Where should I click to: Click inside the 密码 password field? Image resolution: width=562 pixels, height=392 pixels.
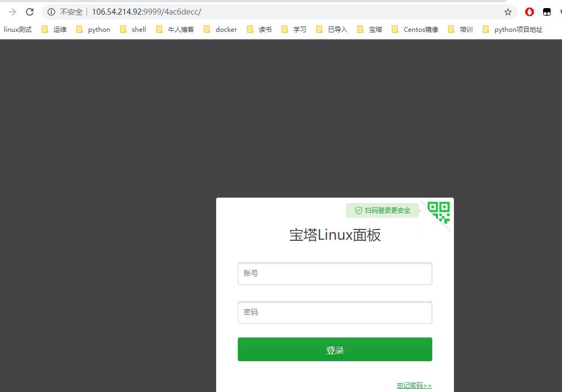tap(334, 312)
